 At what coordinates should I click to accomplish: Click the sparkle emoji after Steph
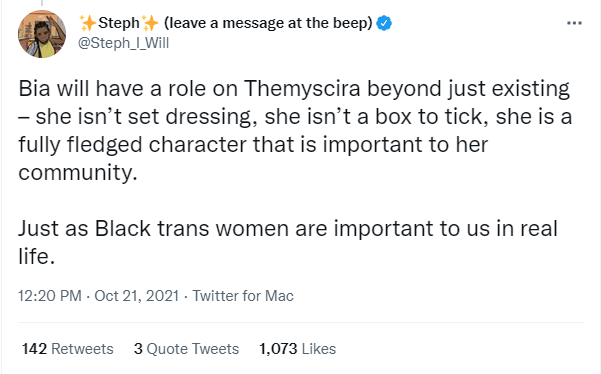150,23
